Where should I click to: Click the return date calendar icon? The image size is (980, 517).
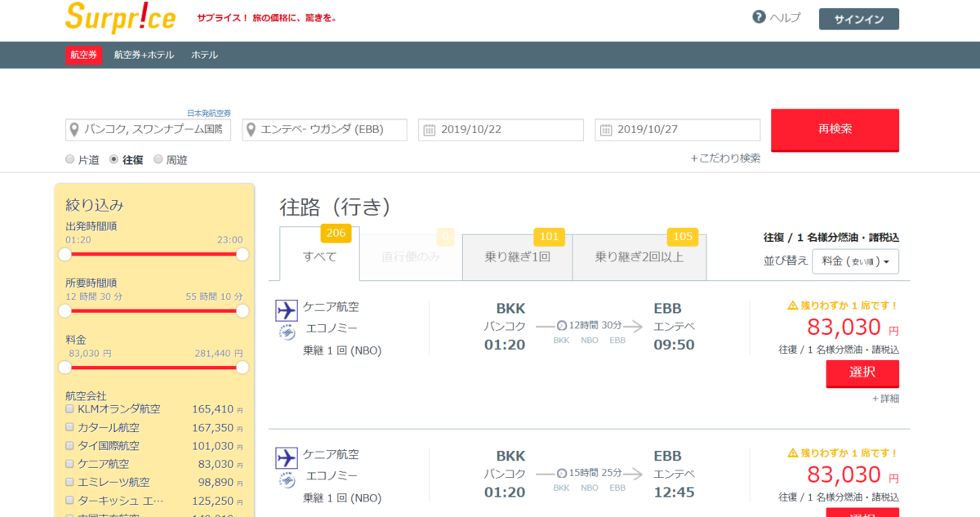point(606,130)
